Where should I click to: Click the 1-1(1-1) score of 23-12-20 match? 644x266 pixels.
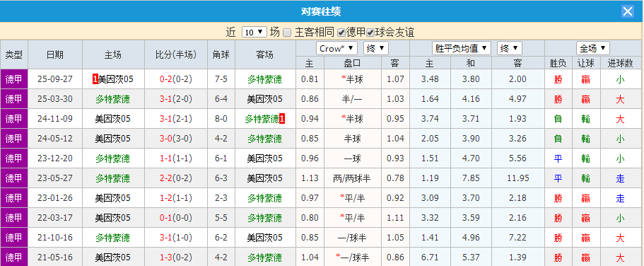176,158
